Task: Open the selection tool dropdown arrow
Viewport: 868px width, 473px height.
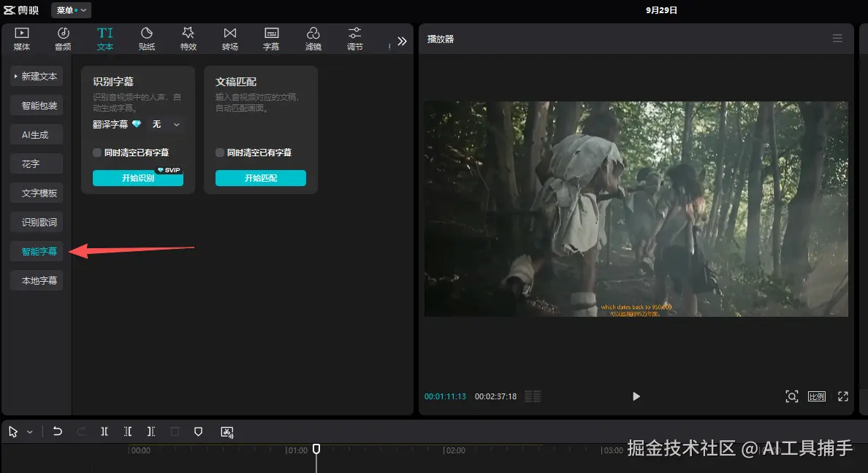Action: point(30,431)
